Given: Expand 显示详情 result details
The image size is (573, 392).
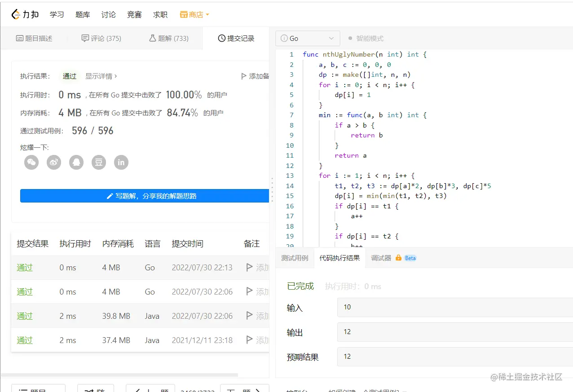Looking at the screenshot, I should 101,76.
